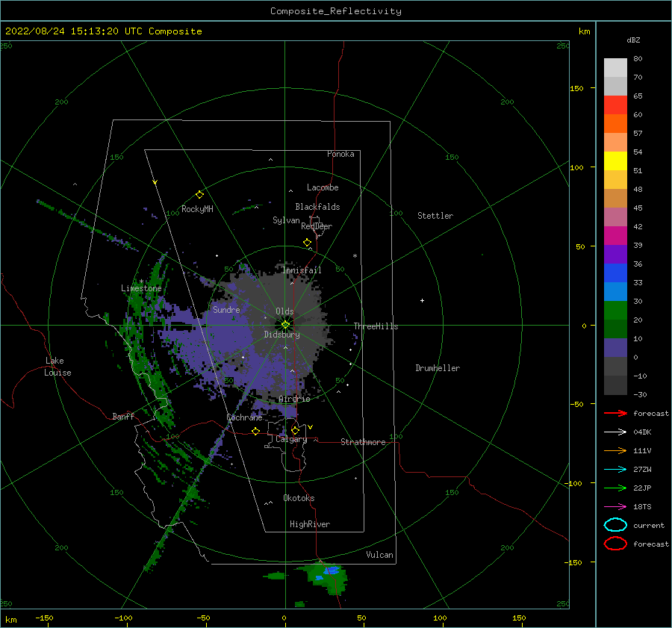This screenshot has width=672, height=628.
Task: Click the 04DK legend label
Action: click(x=642, y=432)
